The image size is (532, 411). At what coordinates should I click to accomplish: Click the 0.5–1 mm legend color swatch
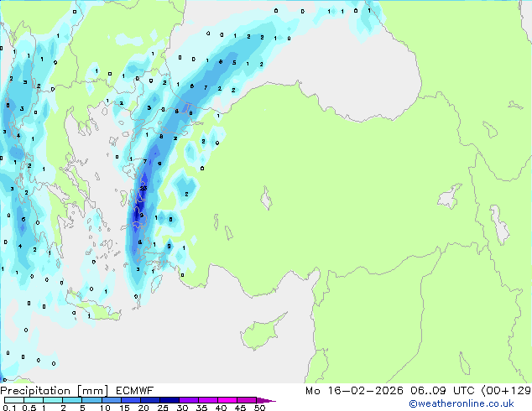tap(34, 400)
